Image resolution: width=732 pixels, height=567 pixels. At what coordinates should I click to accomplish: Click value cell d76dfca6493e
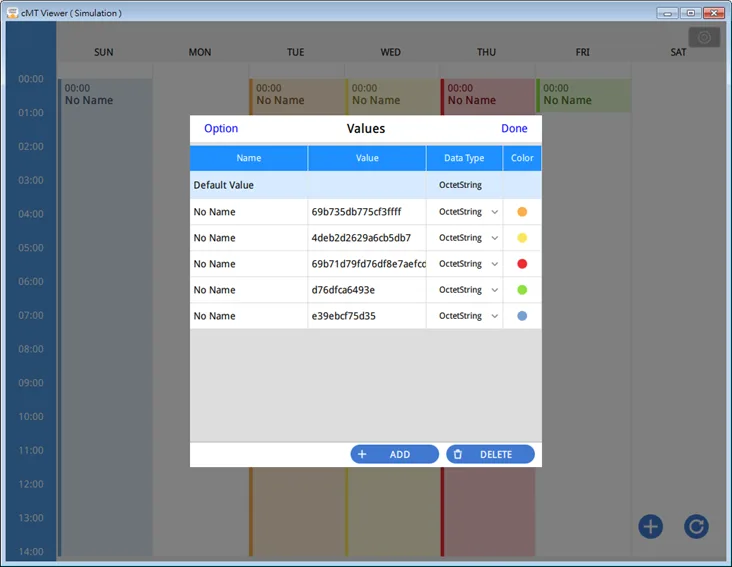[x=367, y=290]
